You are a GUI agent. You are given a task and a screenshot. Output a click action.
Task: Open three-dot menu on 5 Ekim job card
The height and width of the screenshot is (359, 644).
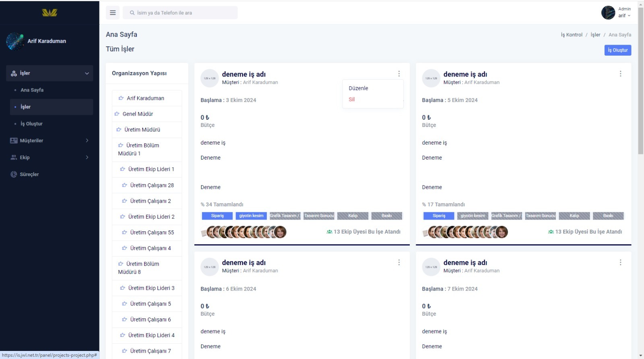(620, 74)
